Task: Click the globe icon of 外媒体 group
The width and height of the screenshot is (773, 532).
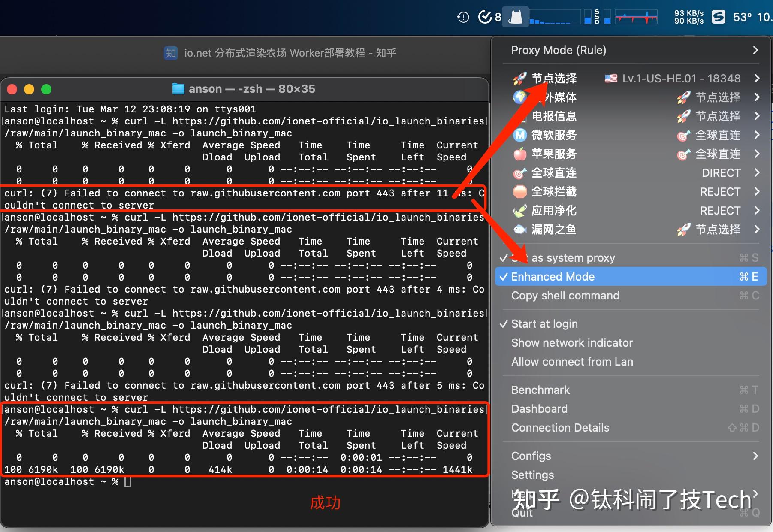Action: point(520,97)
